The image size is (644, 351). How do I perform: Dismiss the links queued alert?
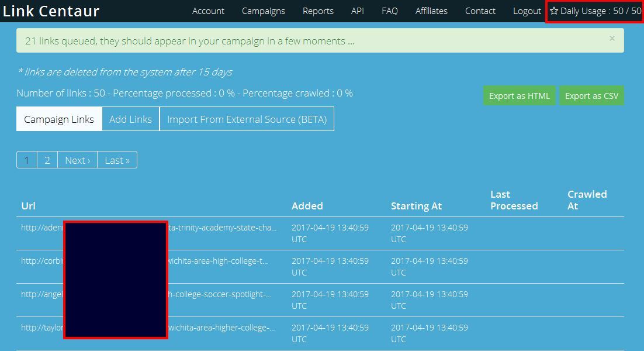tap(612, 38)
